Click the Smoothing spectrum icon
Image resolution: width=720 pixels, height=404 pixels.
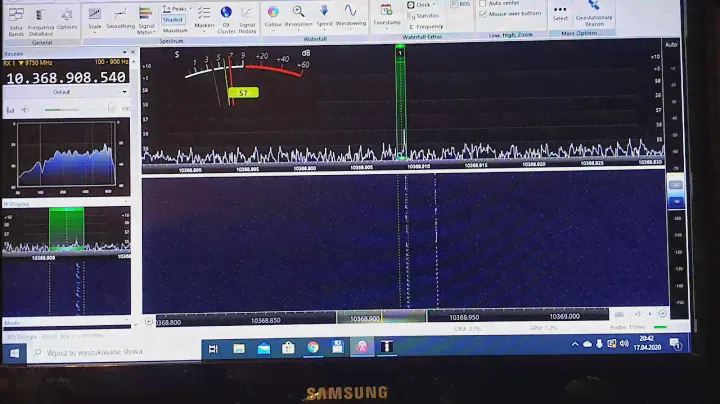point(120,16)
